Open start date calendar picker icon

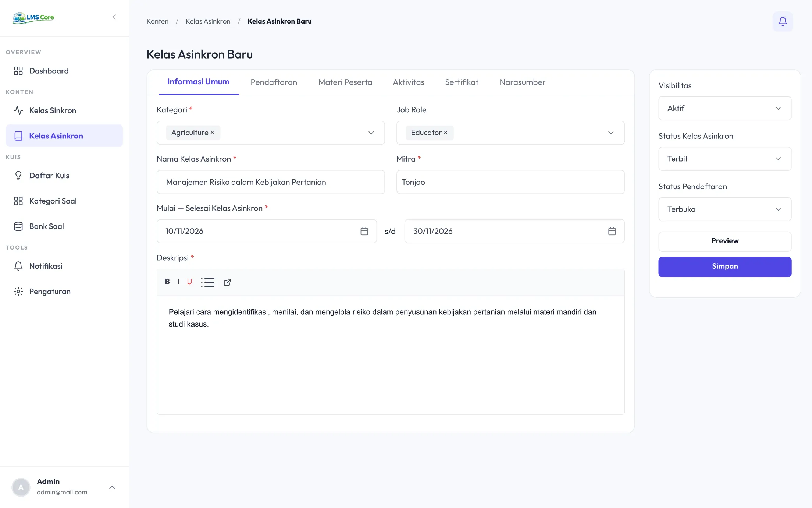pyautogui.click(x=364, y=231)
